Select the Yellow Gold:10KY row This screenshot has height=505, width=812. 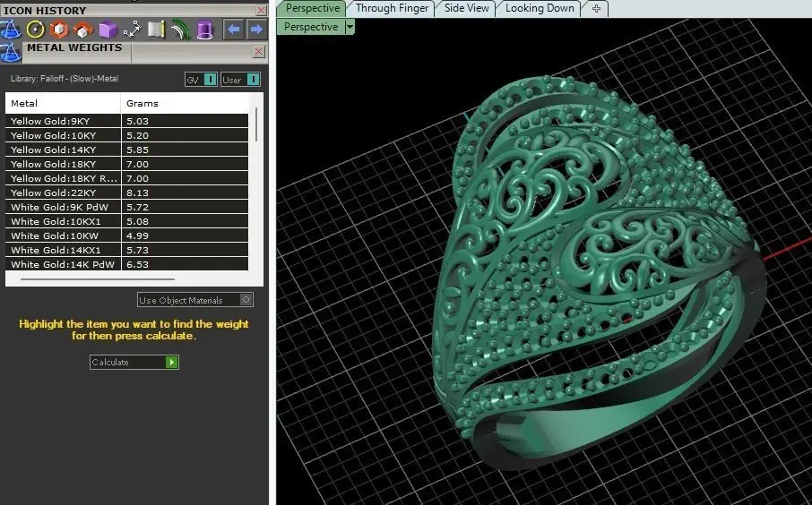(x=127, y=135)
